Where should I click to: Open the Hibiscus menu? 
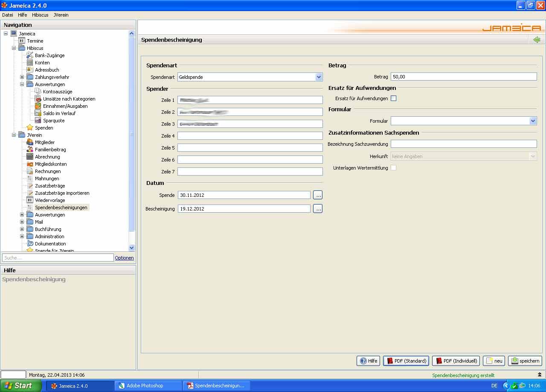[x=40, y=15]
